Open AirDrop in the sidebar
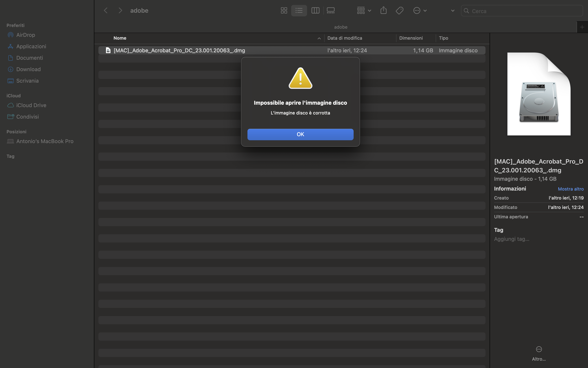Viewport: 588px width, 368px height. tap(26, 35)
